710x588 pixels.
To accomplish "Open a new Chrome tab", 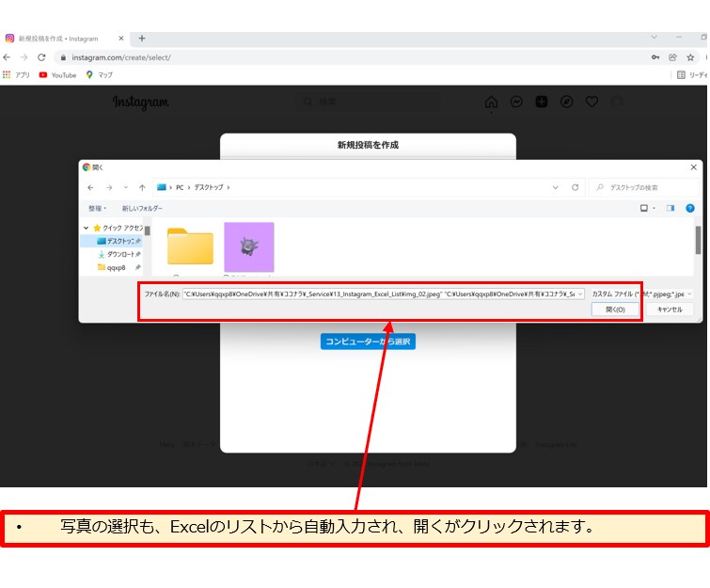I will coord(142,39).
